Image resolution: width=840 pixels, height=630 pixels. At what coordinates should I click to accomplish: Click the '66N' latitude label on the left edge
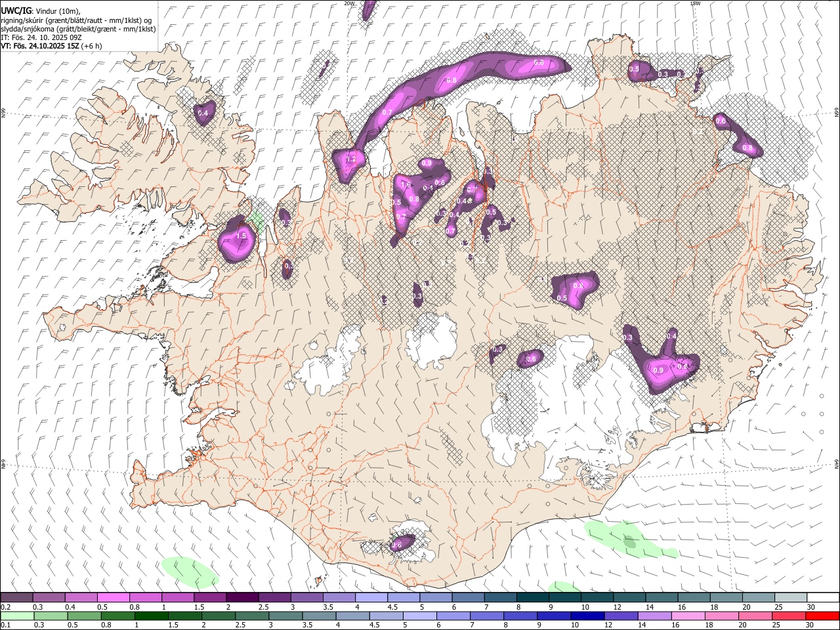[3, 114]
